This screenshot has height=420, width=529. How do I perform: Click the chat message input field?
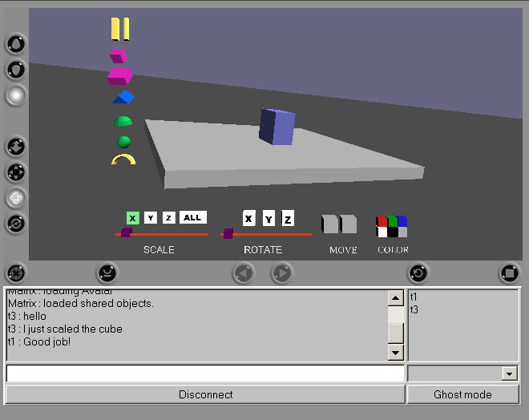click(x=204, y=374)
